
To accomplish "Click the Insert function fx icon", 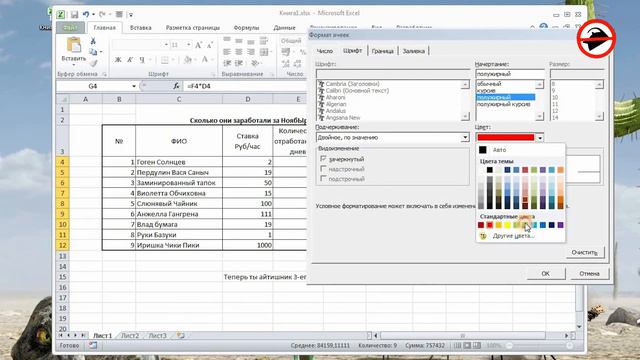I will (176, 86).
